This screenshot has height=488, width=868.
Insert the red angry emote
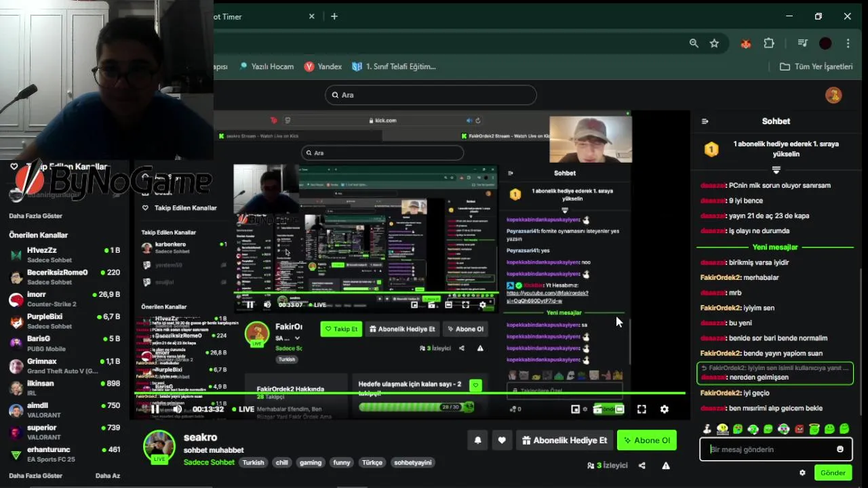click(x=799, y=429)
